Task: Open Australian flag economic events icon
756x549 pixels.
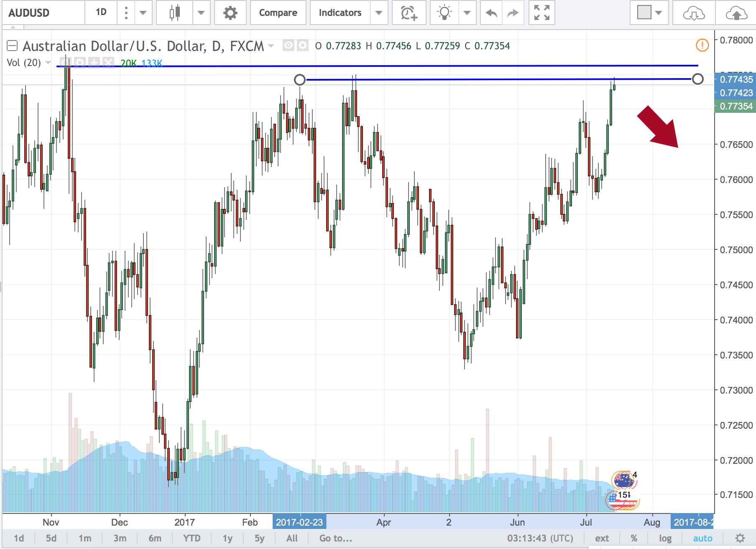Action: (623, 480)
